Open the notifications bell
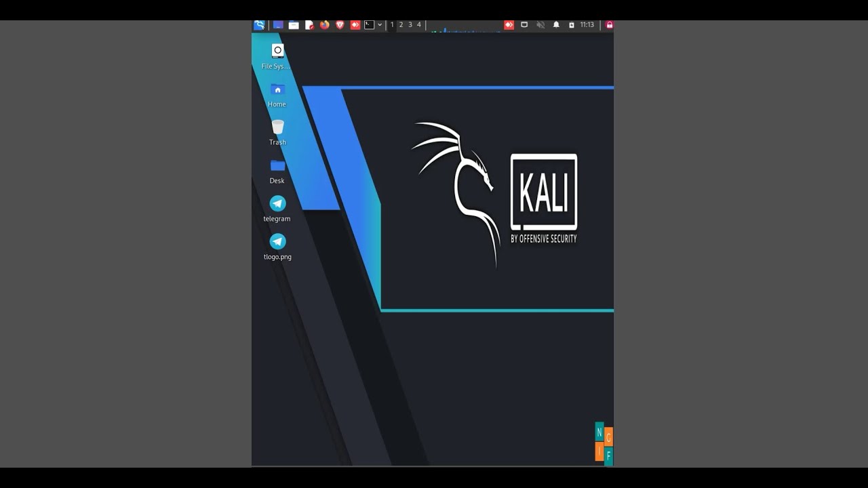868x488 pixels. [x=556, y=25]
